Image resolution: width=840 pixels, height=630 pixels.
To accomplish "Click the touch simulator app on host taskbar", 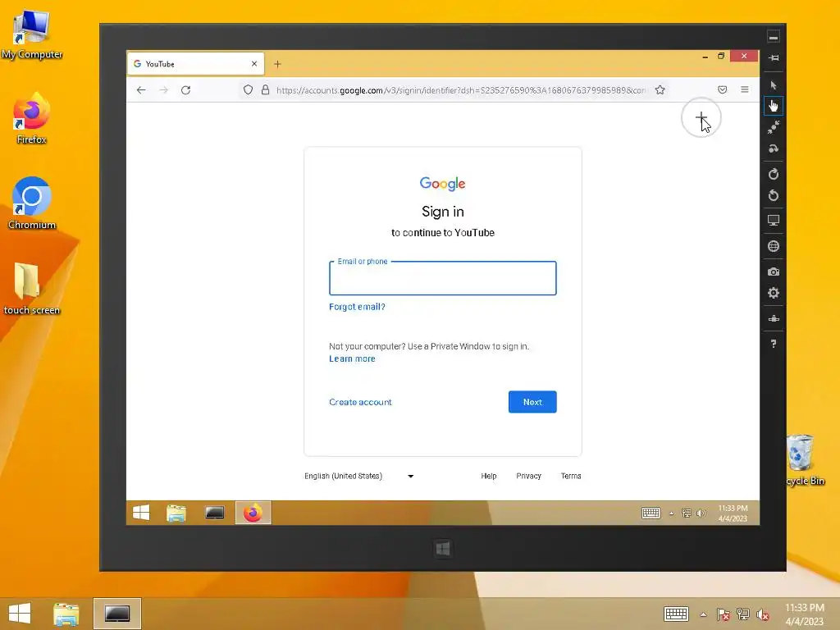I will click(117, 614).
